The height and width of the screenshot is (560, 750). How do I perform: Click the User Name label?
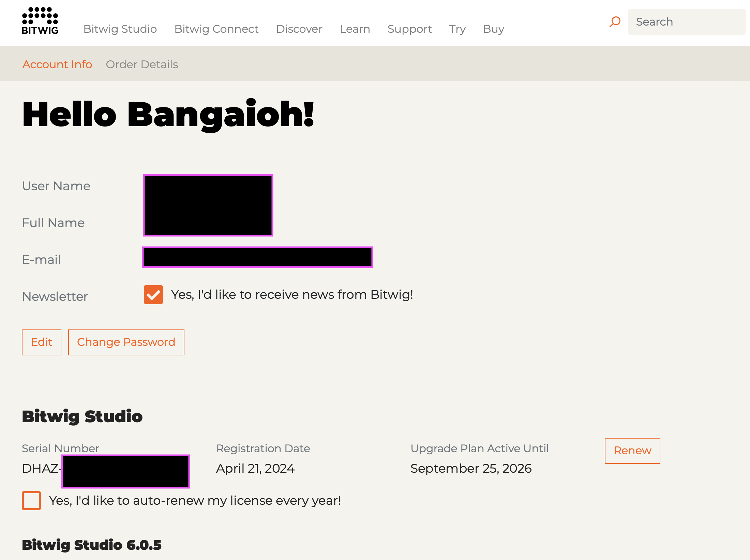tap(56, 186)
